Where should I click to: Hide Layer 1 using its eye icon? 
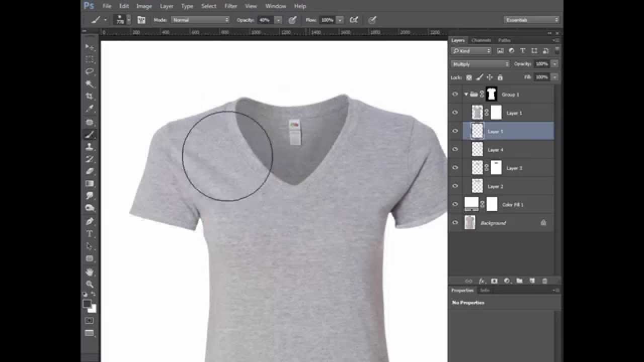(x=455, y=113)
